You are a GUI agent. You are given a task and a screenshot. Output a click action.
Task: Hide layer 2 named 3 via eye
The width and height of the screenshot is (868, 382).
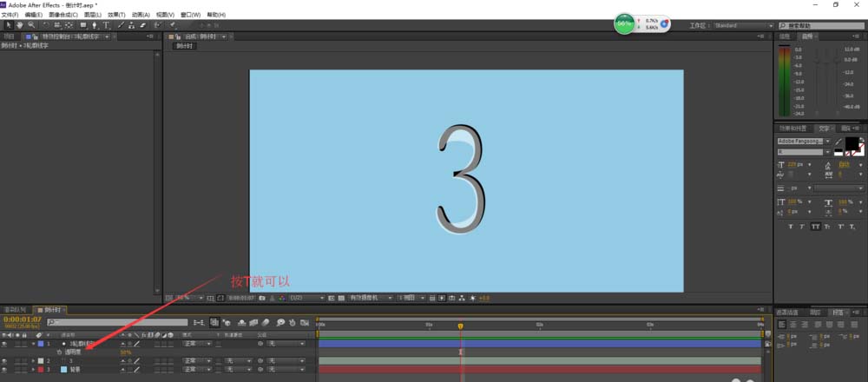click(x=4, y=361)
